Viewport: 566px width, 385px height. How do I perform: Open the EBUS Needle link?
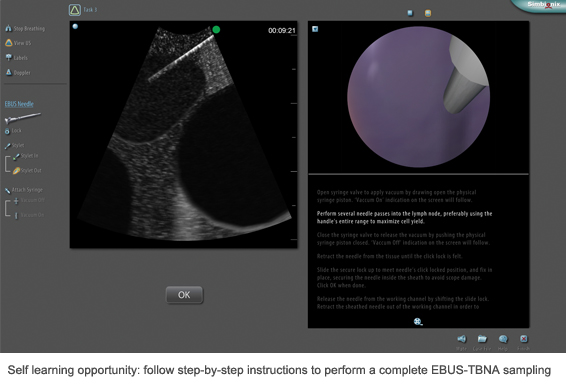click(19, 104)
